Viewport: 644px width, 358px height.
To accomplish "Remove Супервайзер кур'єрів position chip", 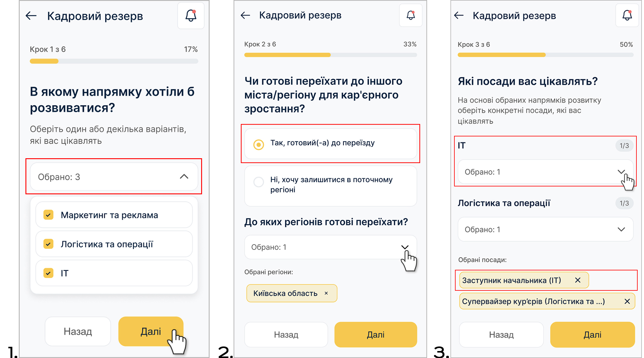I will pos(627,301).
